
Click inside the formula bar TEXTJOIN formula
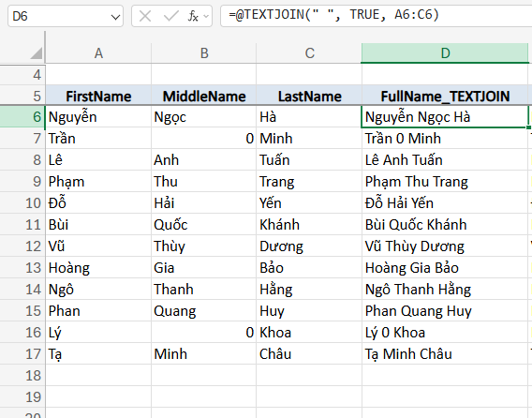click(x=333, y=15)
